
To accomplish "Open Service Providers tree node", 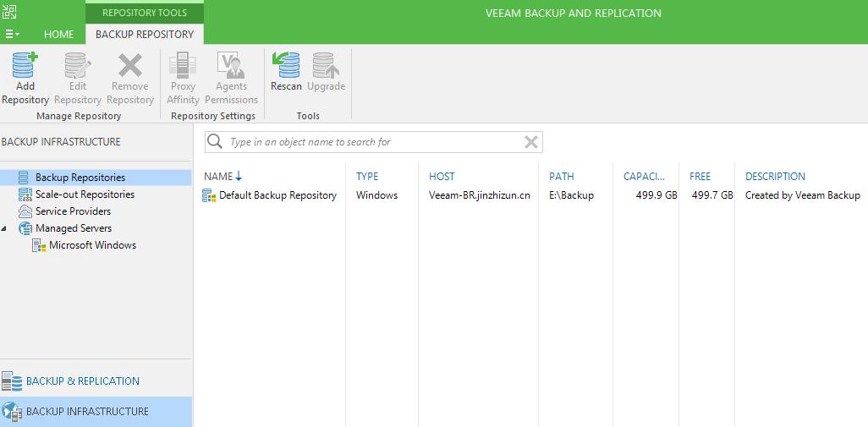I will 73,211.
